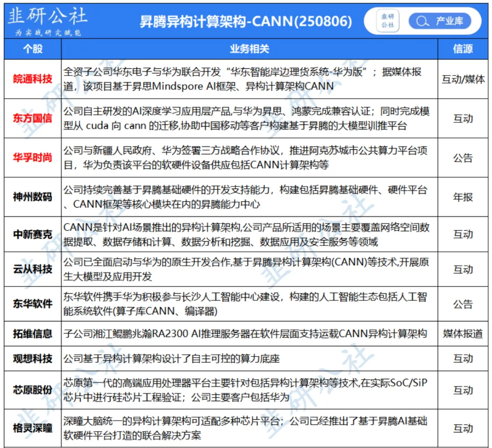Click the 公告 source cell for 华孚时尚
The height and width of the screenshot is (448, 492).
(463, 158)
